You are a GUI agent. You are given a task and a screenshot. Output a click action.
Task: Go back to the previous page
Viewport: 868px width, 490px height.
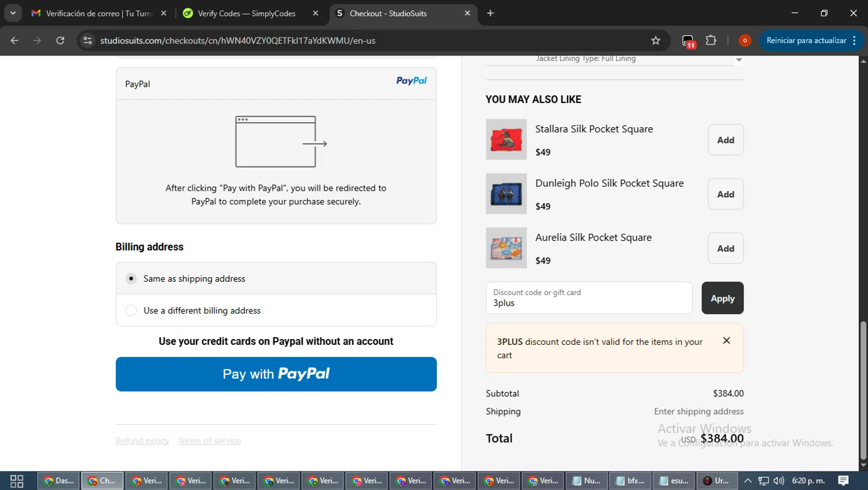(14, 40)
